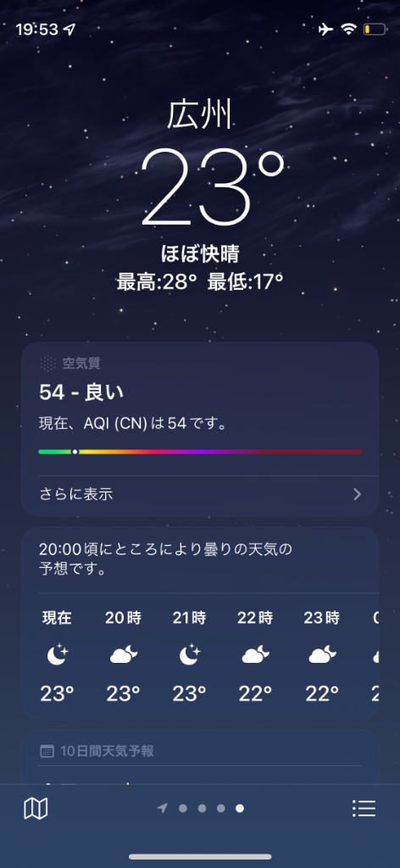Open the city list icon
This screenshot has height=868, width=400.
[x=364, y=809]
